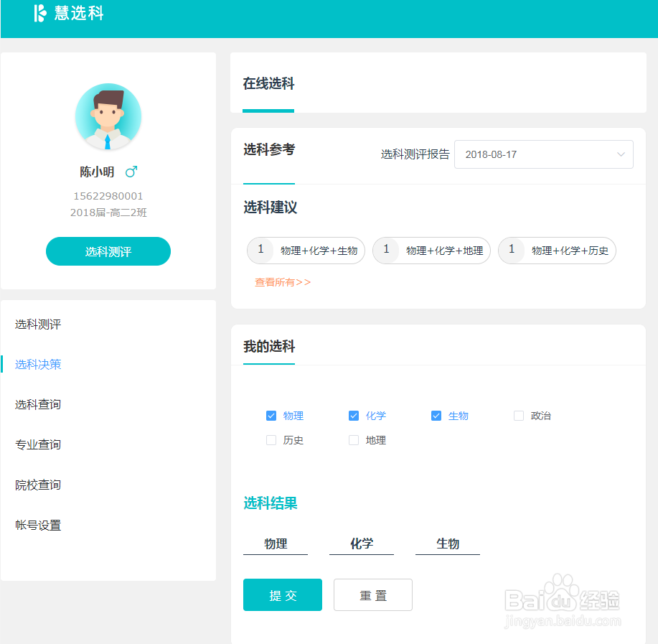Open 选科查询 in the sidebar
This screenshot has height=644, width=658.
point(37,404)
